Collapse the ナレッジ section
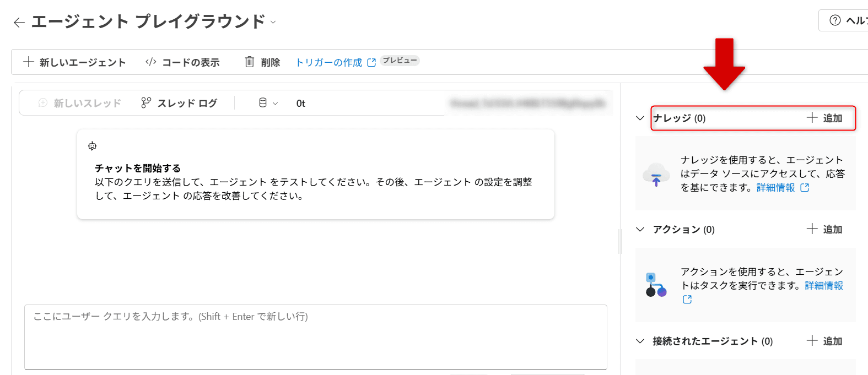The height and width of the screenshot is (375, 868). [x=639, y=118]
